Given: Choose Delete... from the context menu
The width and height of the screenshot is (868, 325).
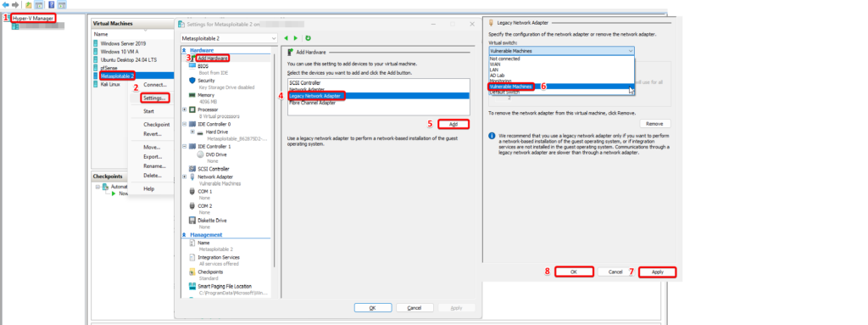Looking at the screenshot, I should (153, 176).
